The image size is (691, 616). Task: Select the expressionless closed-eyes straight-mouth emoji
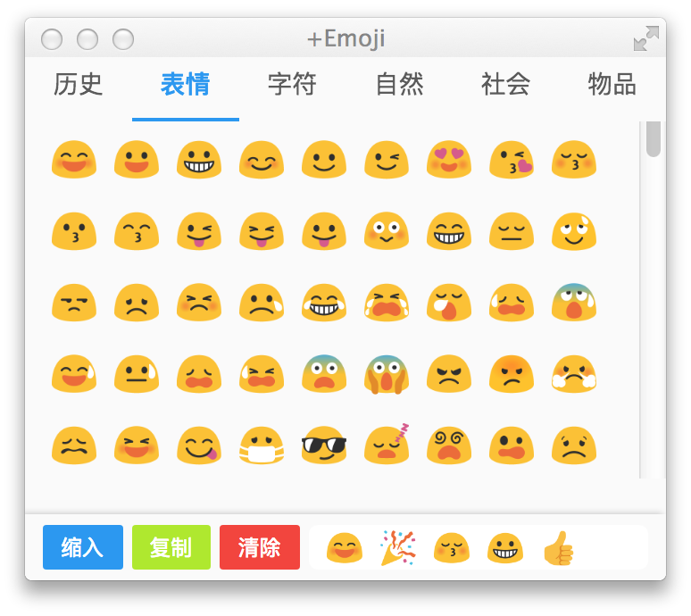click(512, 231)
